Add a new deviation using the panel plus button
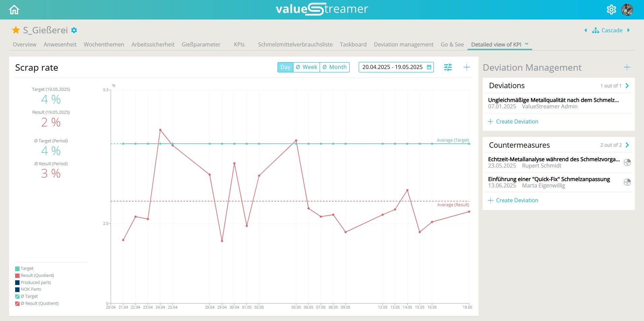This screenshot has width=644, height=321. pos(626,67)
